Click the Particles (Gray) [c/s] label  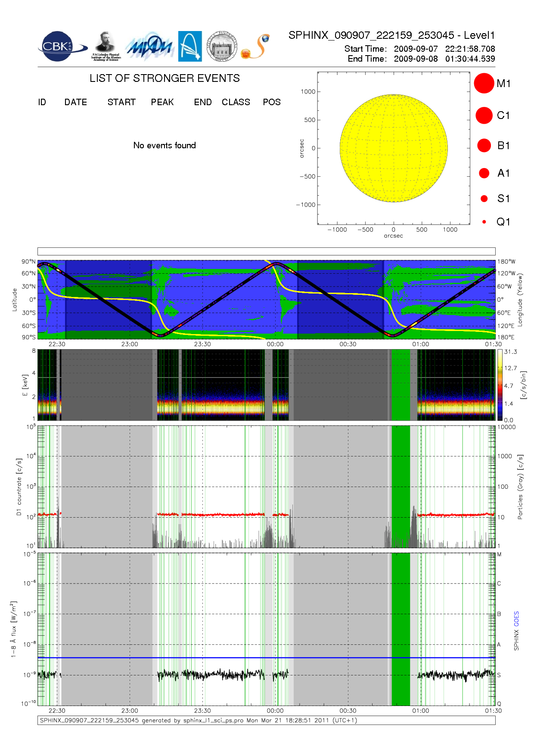point(520,487)
